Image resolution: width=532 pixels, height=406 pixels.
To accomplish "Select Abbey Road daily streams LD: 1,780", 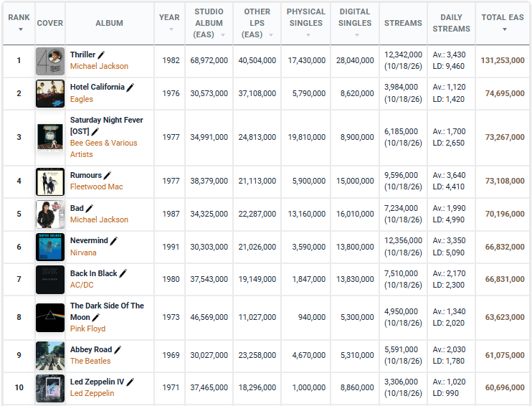I will point(448,362).
